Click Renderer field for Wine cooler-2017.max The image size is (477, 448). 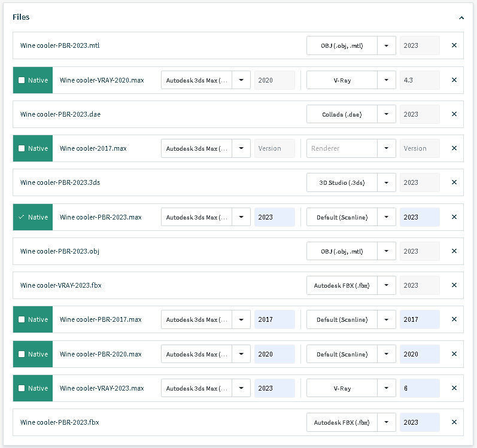(342, 148)
